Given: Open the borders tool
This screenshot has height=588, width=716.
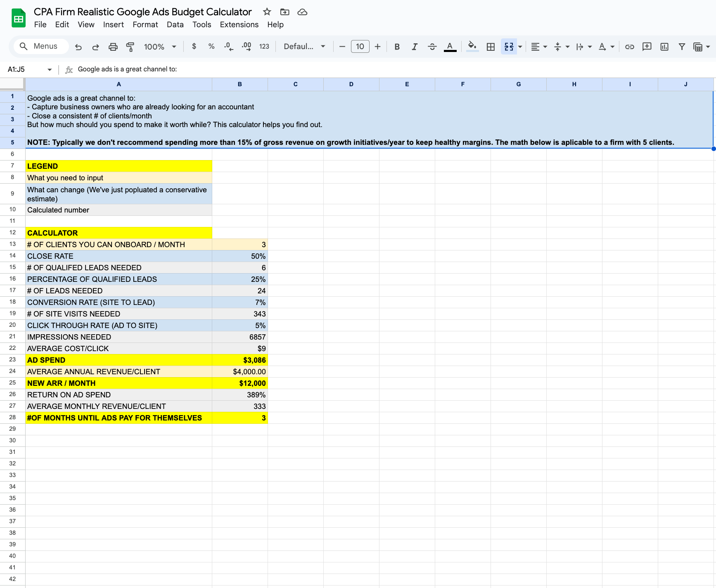Looking at the screenshot, I should click(x=491, y=47).
